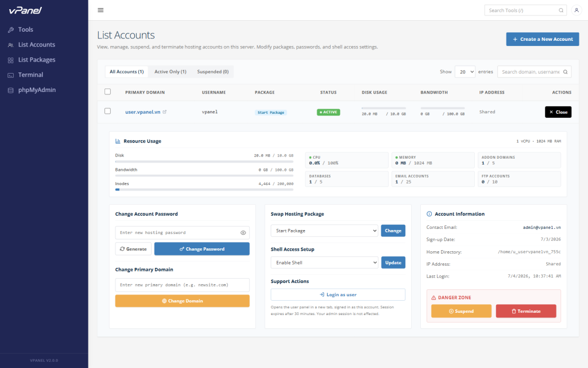Viewport: 588px width, 368px height.
Task: Click the Terminal icon in sidebar
Action: tap(11, 75)
